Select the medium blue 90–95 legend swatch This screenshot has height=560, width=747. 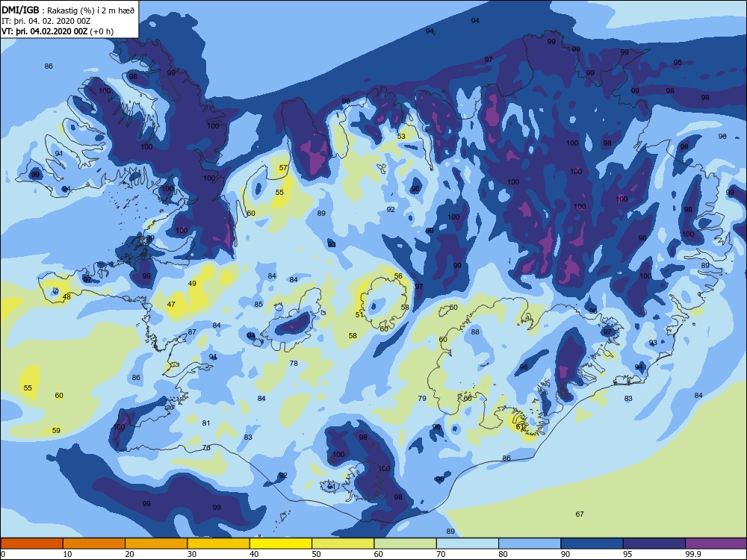pyautogui.click(x=592, y=544)
